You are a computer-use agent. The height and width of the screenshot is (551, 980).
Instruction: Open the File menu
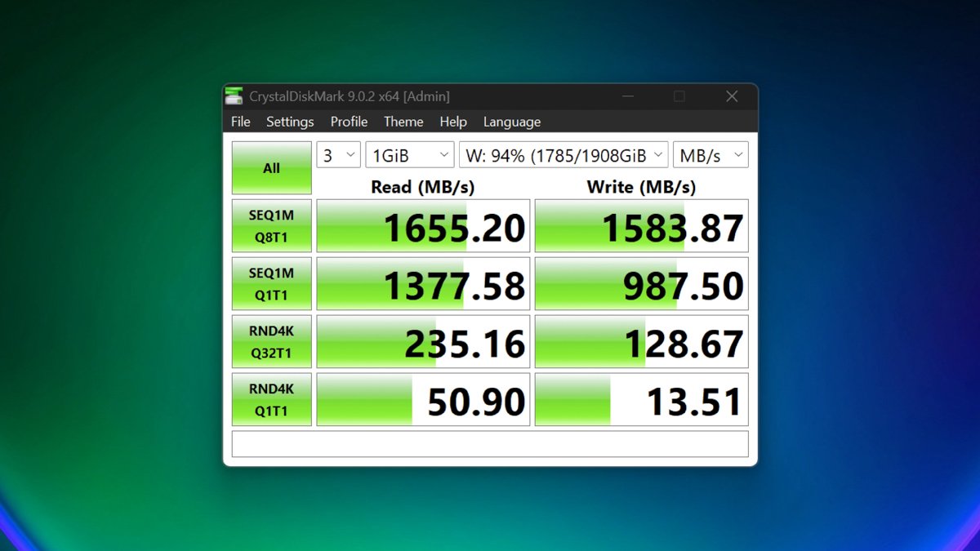pos(241,122)
